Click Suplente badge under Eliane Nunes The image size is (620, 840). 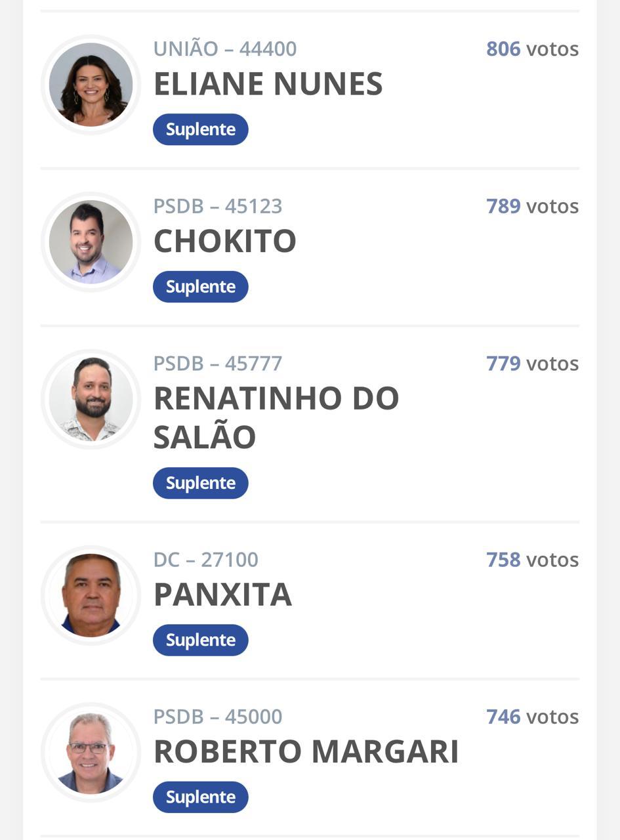click(x=201, y=129)
